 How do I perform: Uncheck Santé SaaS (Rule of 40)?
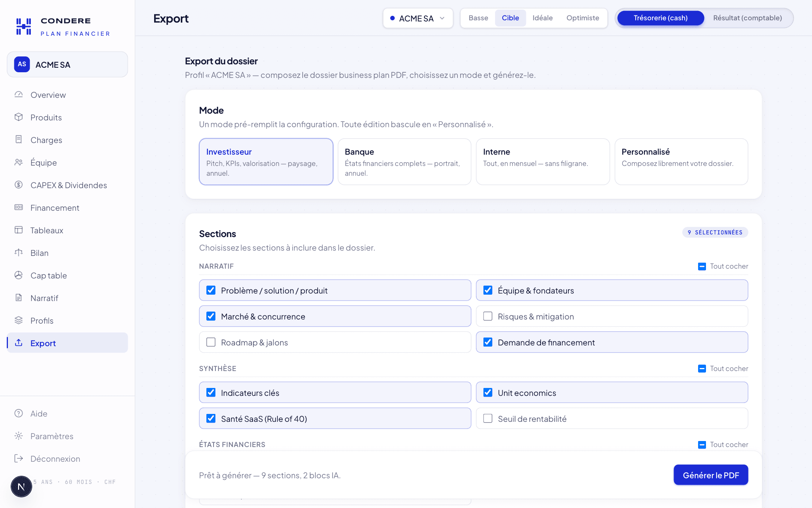point(211,418)
